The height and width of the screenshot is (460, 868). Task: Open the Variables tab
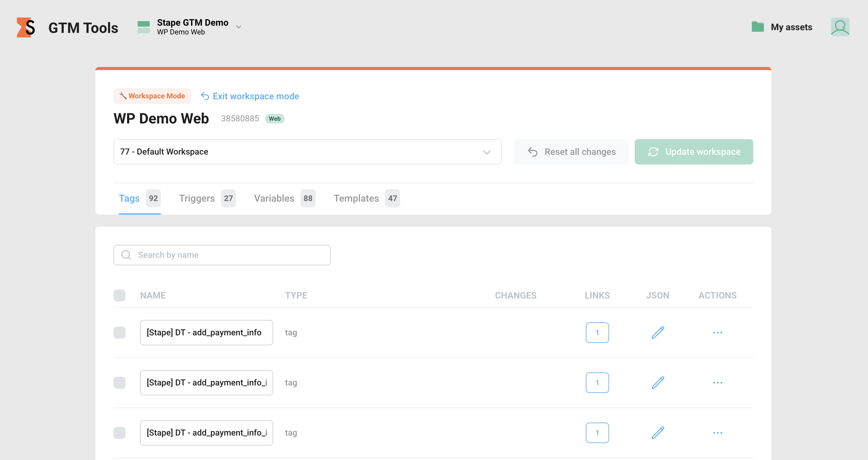(x=285, y=199)
